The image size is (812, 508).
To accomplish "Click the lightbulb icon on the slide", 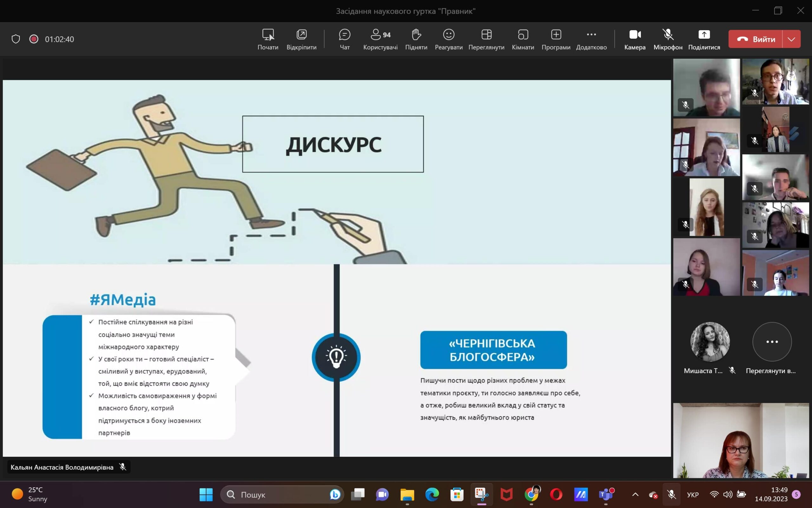I will tap(336, 357).
